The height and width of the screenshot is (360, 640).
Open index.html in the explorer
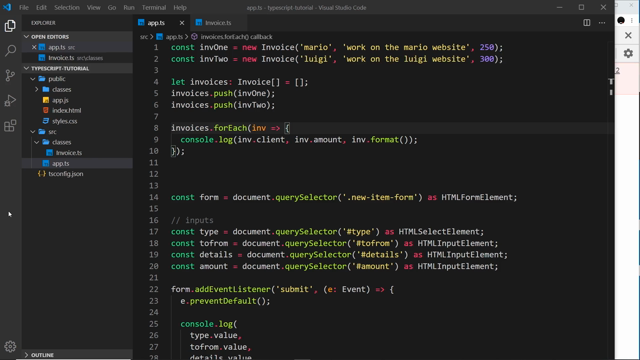(66, 111)
